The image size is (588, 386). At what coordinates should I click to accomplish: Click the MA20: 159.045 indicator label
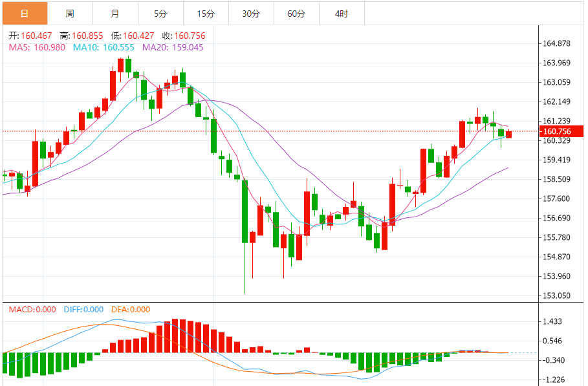[173, 48]
